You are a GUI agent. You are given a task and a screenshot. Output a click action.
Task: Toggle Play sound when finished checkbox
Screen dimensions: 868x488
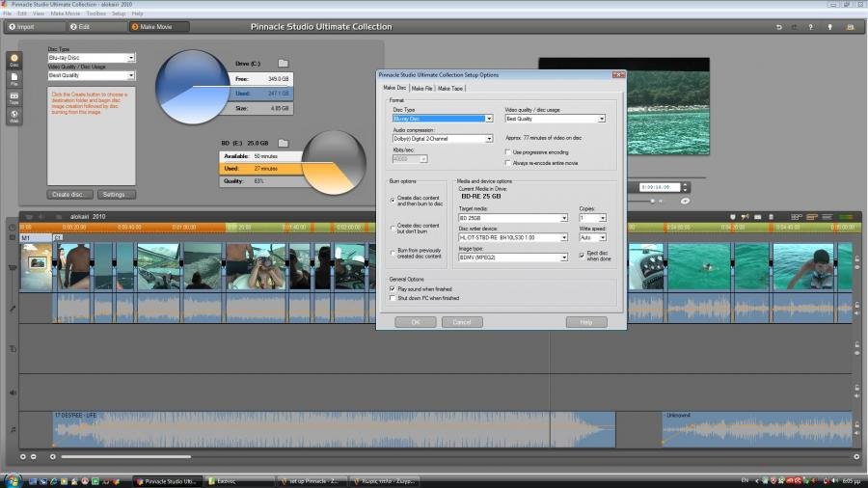tap(393, 288)
